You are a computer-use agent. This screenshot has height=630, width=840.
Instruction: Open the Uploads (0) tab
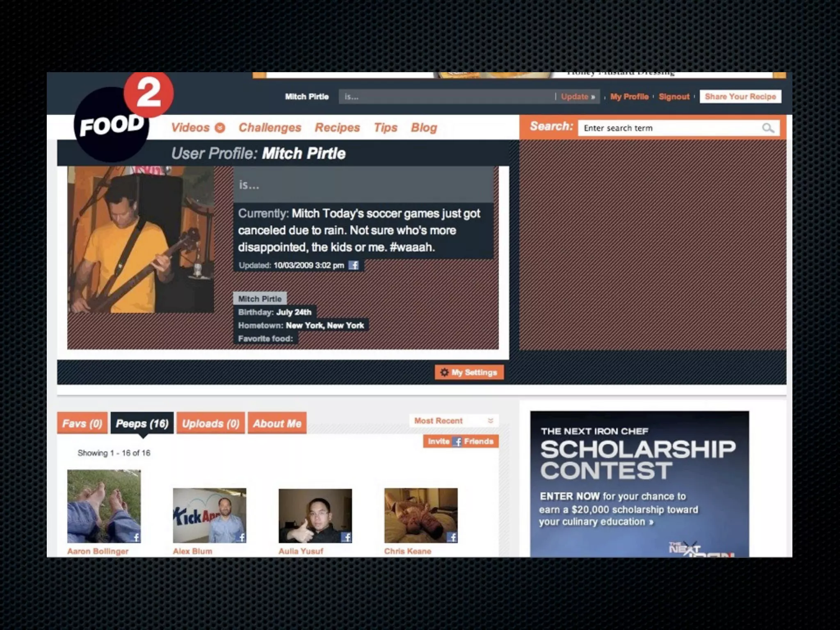211,423
